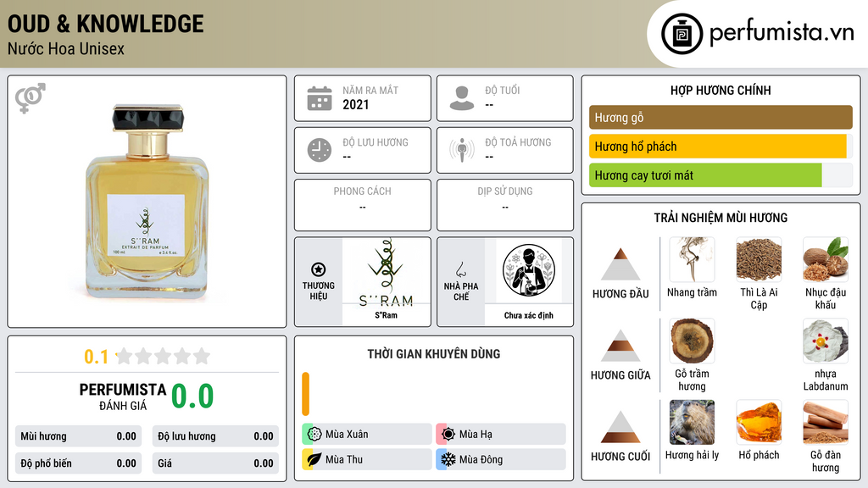Open the Hổ phách note image
This screenshot has height=488, width=868.
[759, 422]
